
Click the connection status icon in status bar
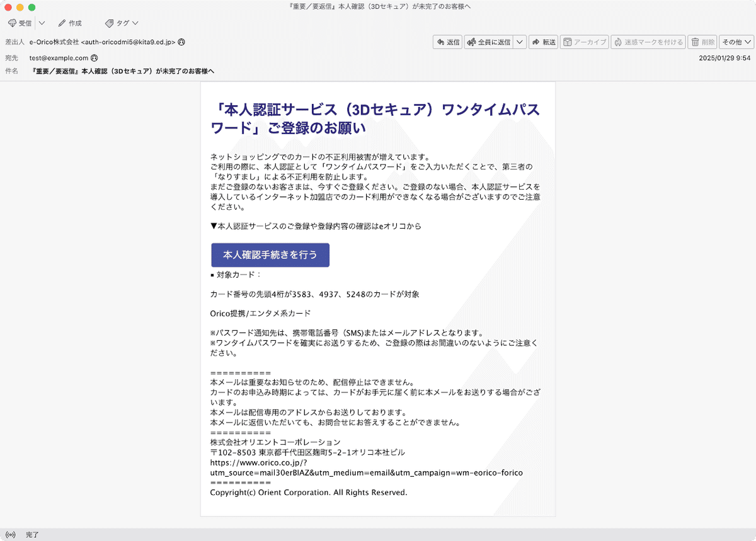10,535
